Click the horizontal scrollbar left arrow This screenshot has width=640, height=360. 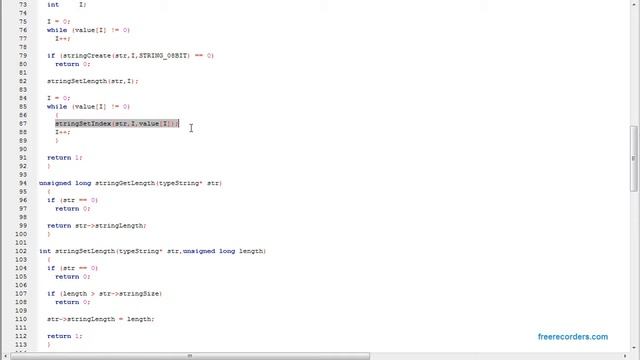coord(5,356)
